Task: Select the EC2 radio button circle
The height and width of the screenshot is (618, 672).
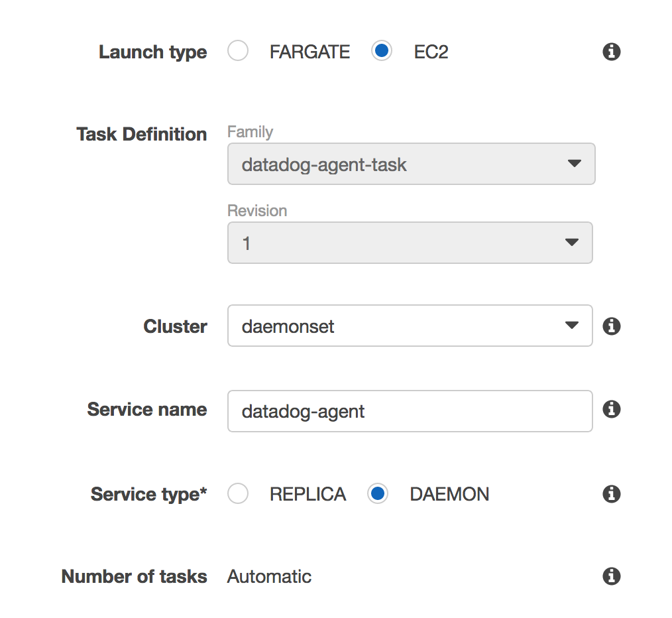Action: pyautogui.click(x=382, y=51)
